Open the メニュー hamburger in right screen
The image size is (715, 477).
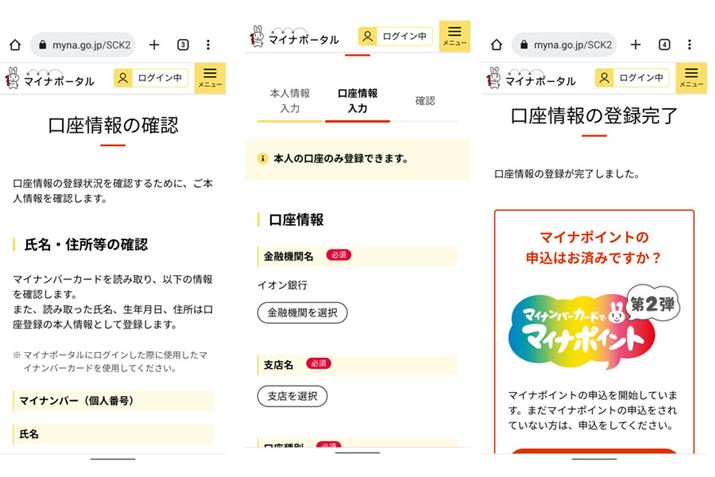[691, 78]
